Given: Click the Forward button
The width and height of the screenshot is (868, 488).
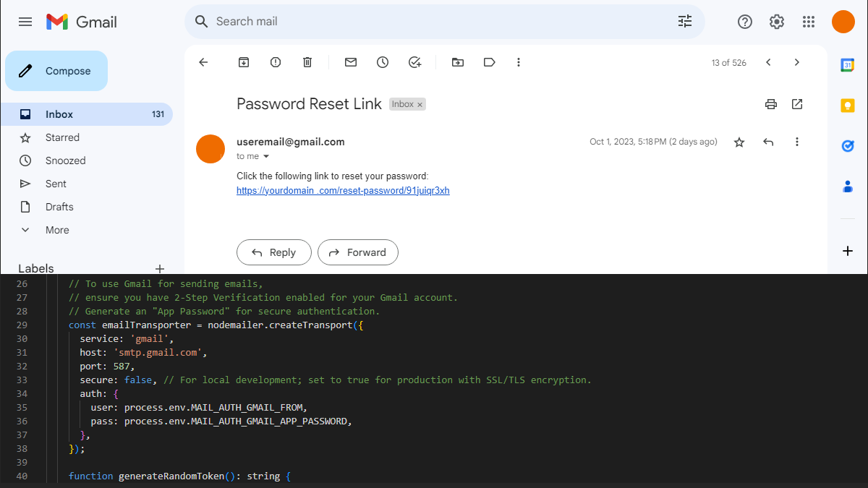Looking at the screenshot, I should [358, 252].
